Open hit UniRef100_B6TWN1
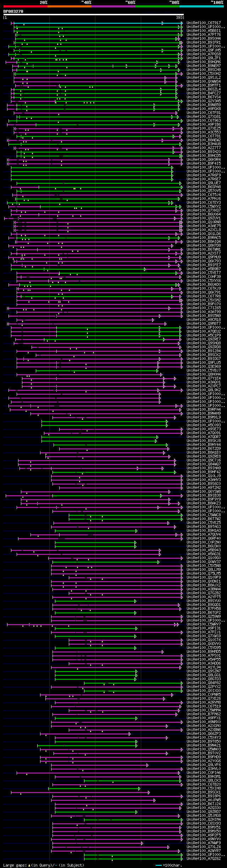The width and height of the screenshot is (227, 868). (x=204, y=250)
